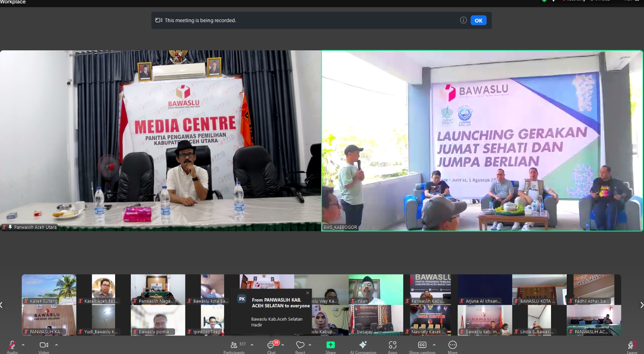Click the muted mic icon on Irwan
This screenshot has height=354, width=644.
(x=353, y=301)
